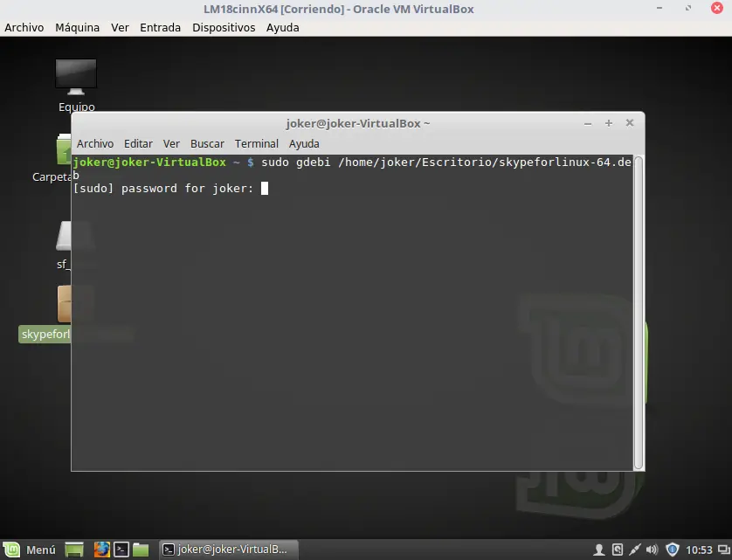732x560 pixels.
Task: Open VirtualBox Archivo menu
Action: (x=24, y=28)
